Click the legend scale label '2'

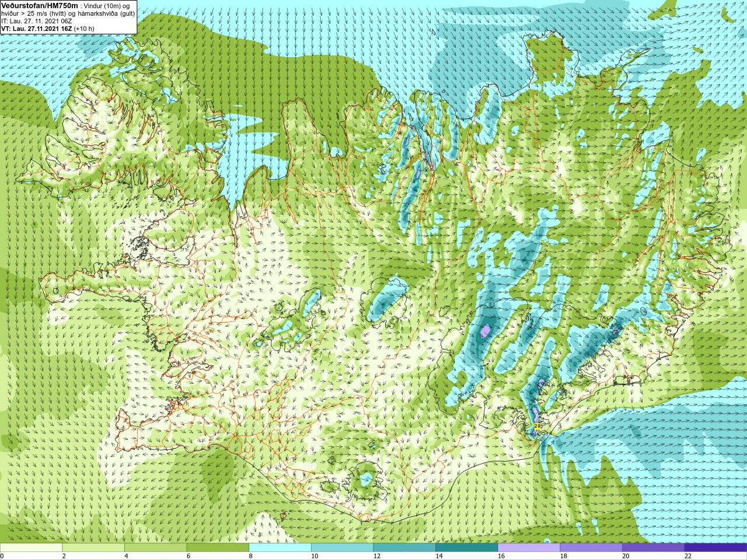(64, 556)
